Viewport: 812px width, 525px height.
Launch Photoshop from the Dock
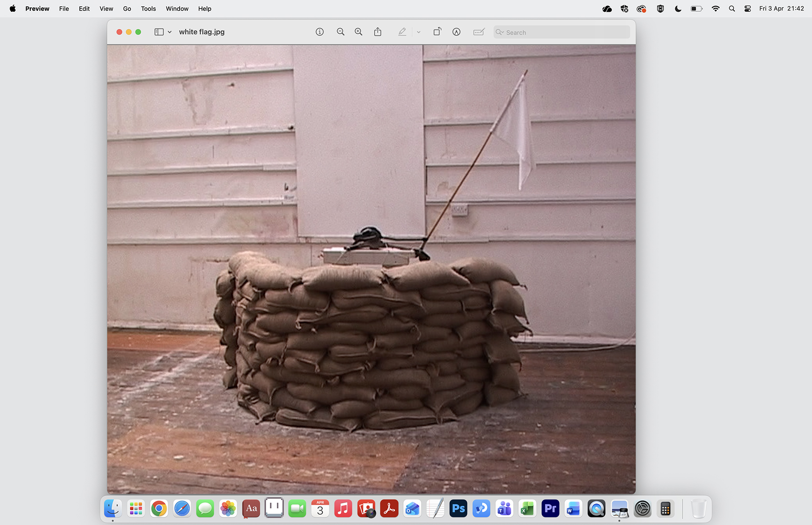click(458, 509)
